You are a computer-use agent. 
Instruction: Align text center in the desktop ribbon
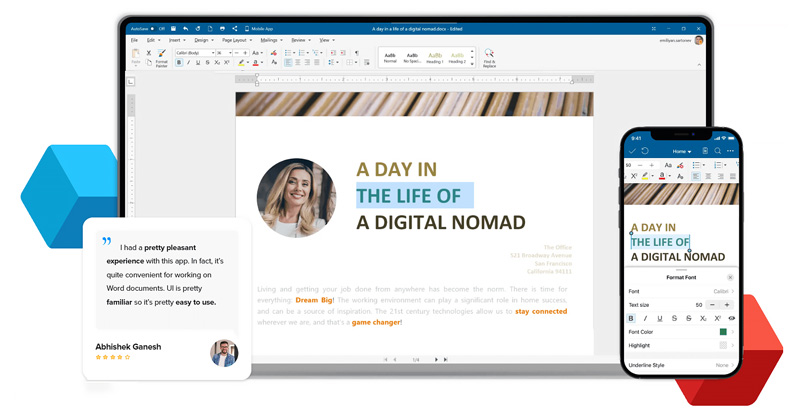point(298,62)
